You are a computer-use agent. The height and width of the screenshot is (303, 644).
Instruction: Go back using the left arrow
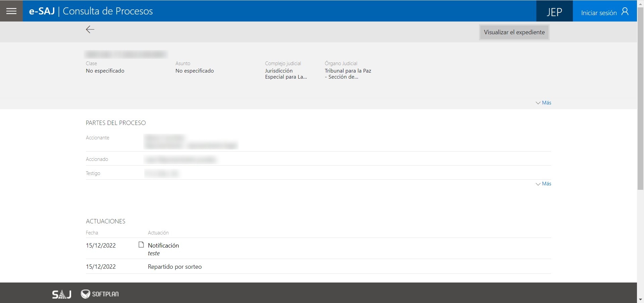pyautogui.click(x=90, y=30)
